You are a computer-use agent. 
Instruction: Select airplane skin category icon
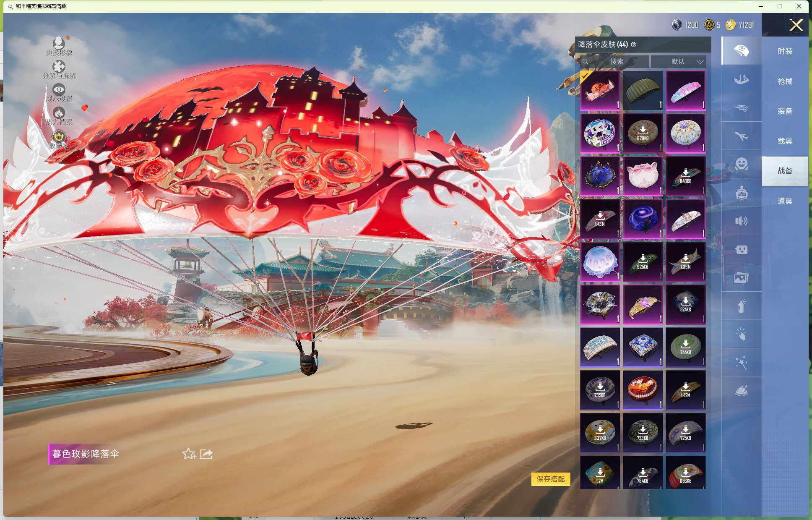(741, 136)
